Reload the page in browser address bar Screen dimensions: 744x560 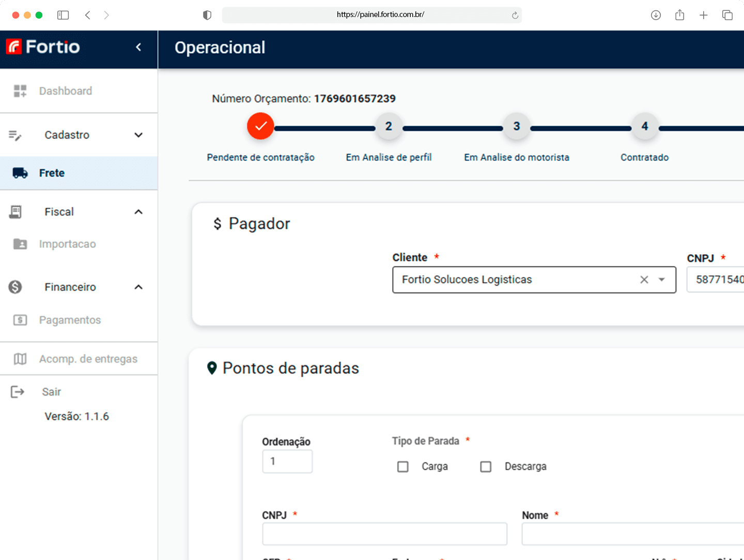coord(515,15)
